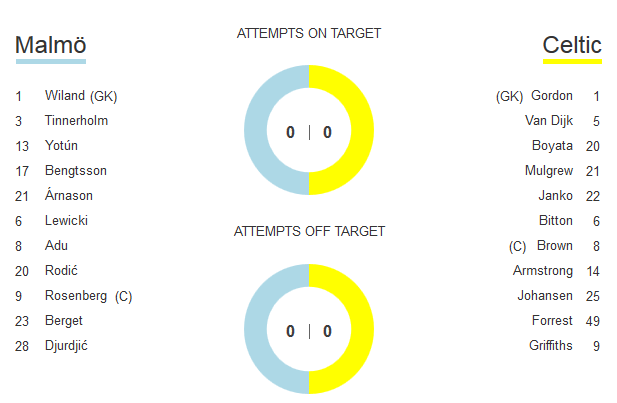Image resolution: width=617 pixels, height=403 pixels.
Task: Click on Bengtsson in Malmö lineup
Action: pyautogui.click(x=76, y=171)
